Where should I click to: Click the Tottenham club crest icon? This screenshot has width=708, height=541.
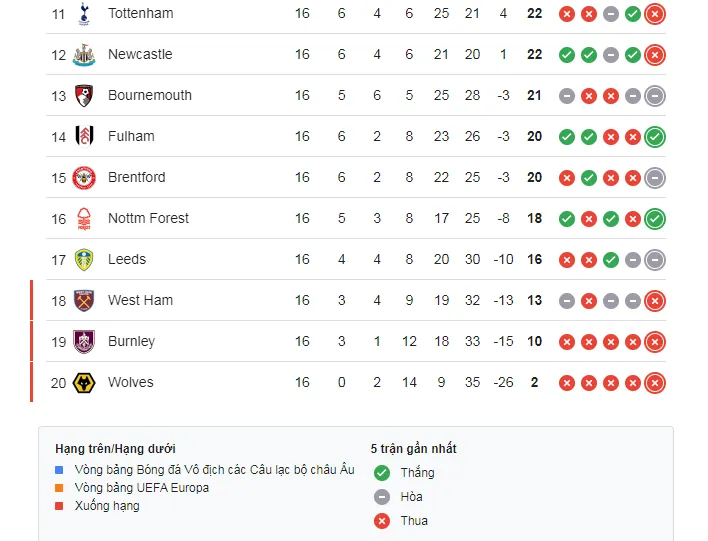84,13
